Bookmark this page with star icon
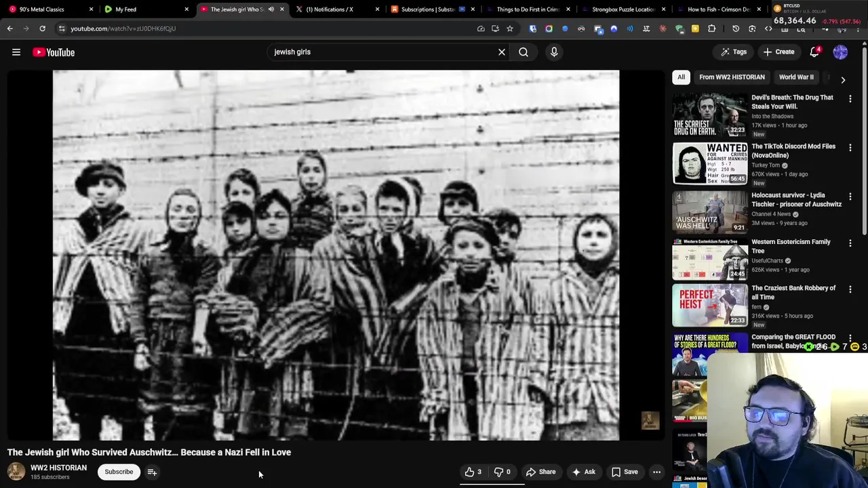Screen dimensions: 868x488 coord(510,28)
